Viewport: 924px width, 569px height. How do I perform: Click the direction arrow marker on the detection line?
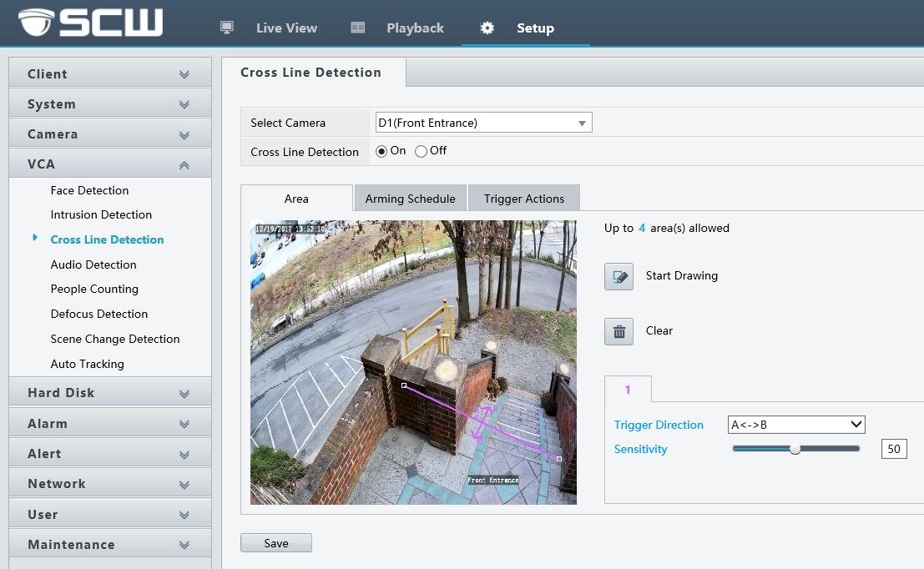pyautogui.click(x=482, y=422)
